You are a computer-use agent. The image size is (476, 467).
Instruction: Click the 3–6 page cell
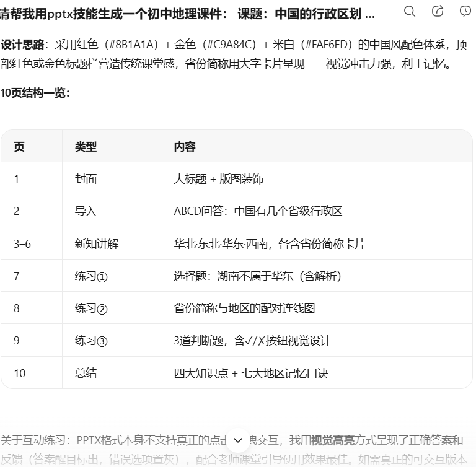click(x=32, y=243)
